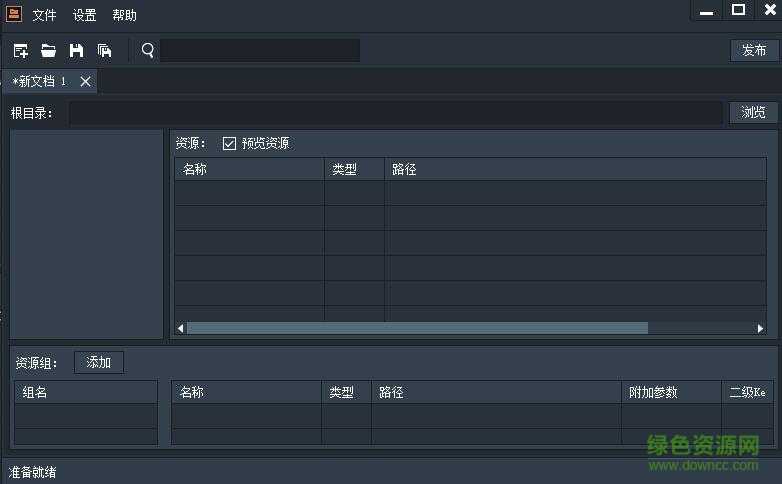
Task: Click the save all toolbar icon
Action: (x=104, y=50)
